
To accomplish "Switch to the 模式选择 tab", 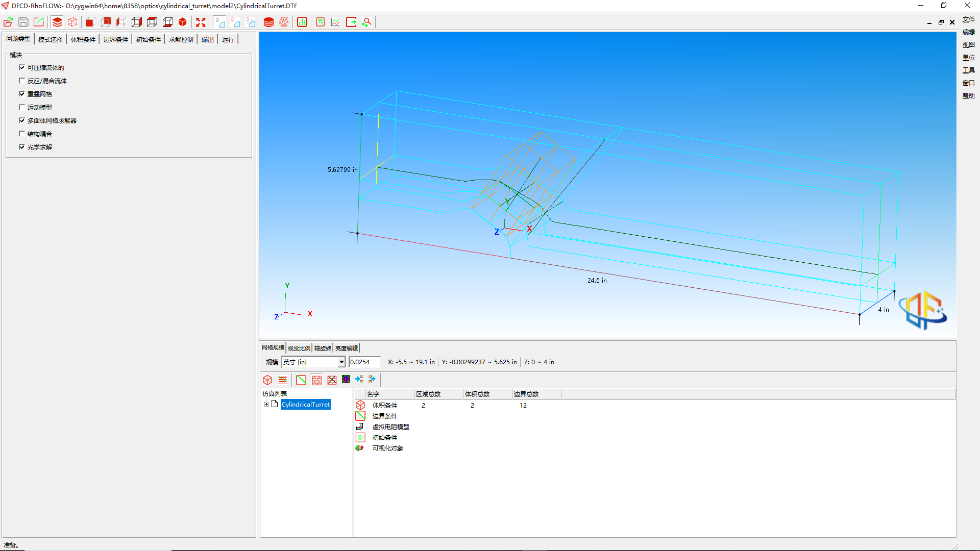I will 51,39.
